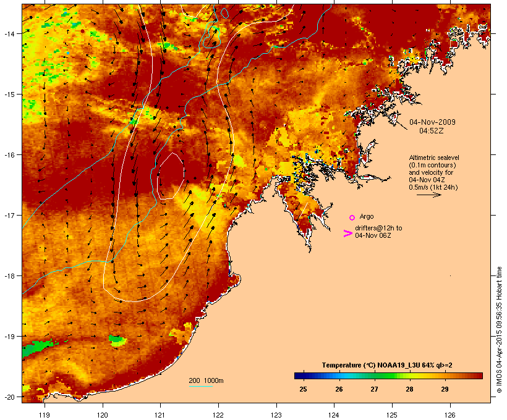Click the latitude label -15
This screenshot has height=420, width=507.
(x=9, y=94)
